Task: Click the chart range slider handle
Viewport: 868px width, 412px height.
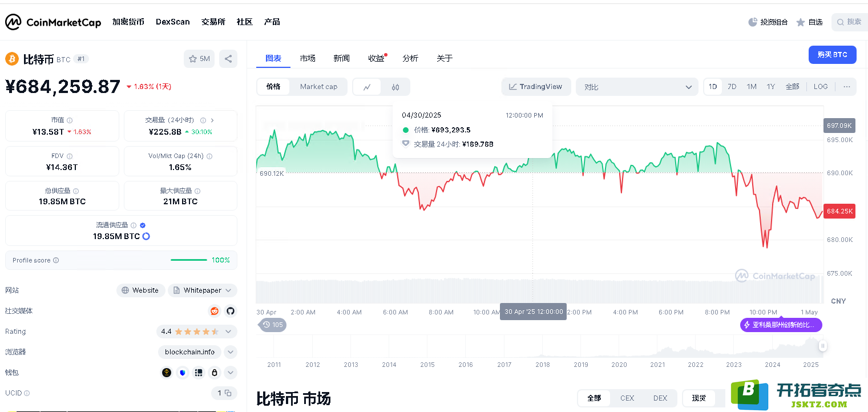Action: pos(823,346)
